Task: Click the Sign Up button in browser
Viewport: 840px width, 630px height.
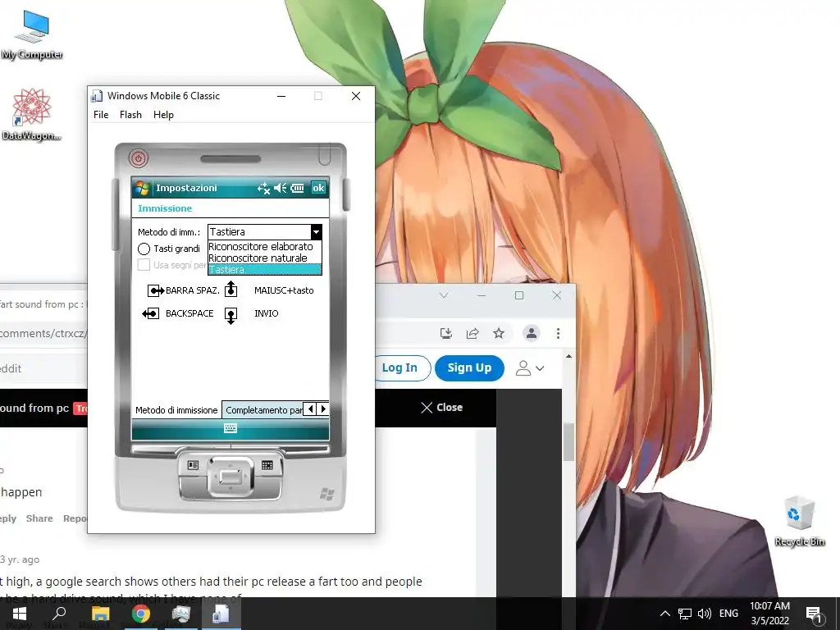Action: click(x=469, y=367)
